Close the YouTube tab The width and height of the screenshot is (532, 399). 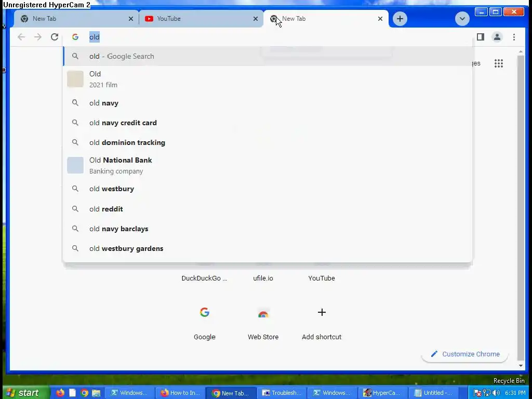[x=256, y=19]
